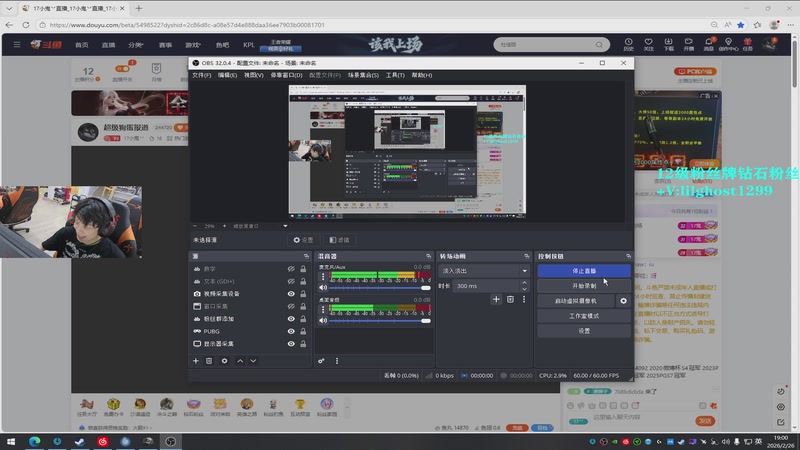800x450 pixels.
Task: Expand Douyu 分类 navigation dropdown
Action: coord(136,45)
